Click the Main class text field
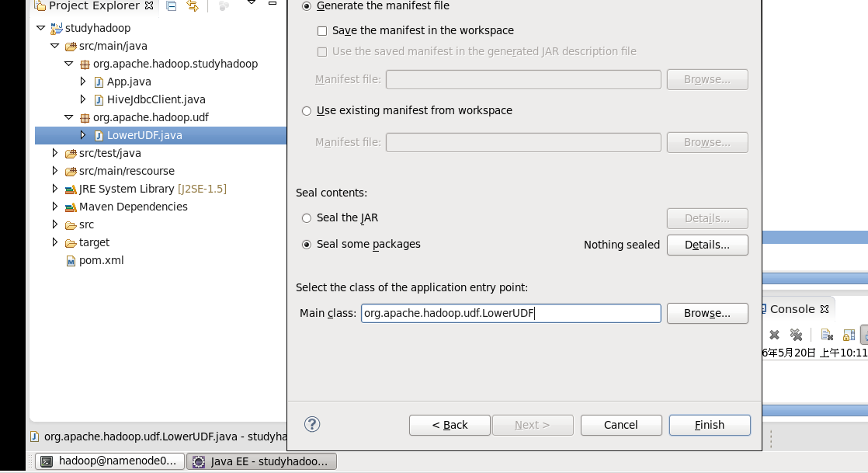Viewport: 868px width, 473px height. tap(511, 314)
